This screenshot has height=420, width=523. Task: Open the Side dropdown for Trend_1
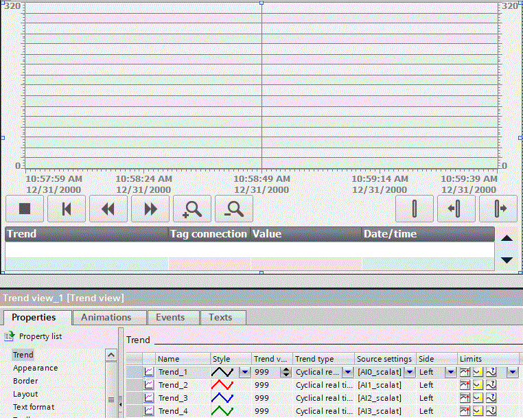coord(451,372)
